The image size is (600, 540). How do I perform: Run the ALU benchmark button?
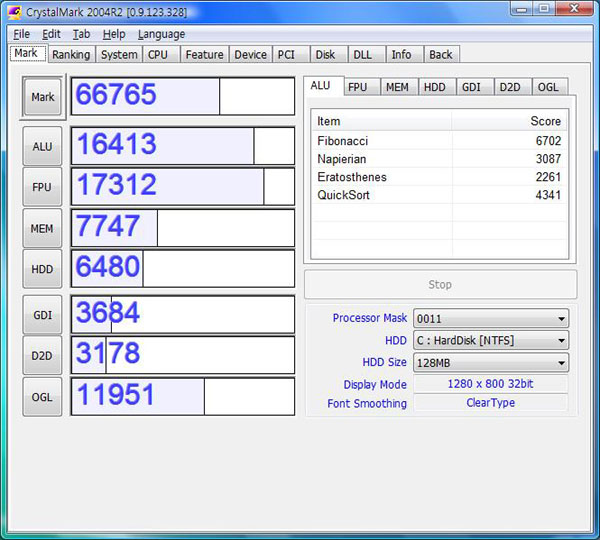tap(42, 147)
